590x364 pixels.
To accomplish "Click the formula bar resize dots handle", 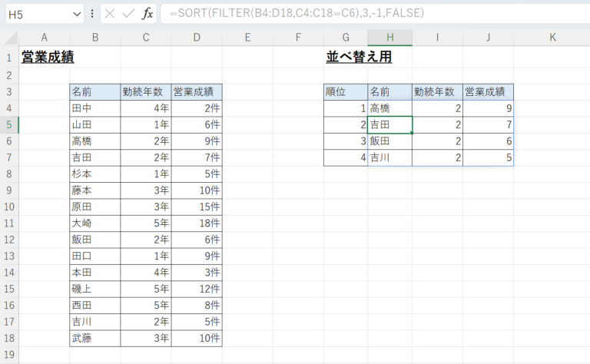I will 92,14.
